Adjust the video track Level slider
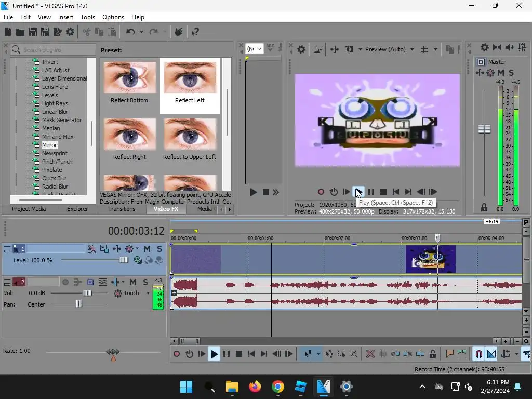Image resolution: width=532 pixels, height=399 pixels. [124, 260]
